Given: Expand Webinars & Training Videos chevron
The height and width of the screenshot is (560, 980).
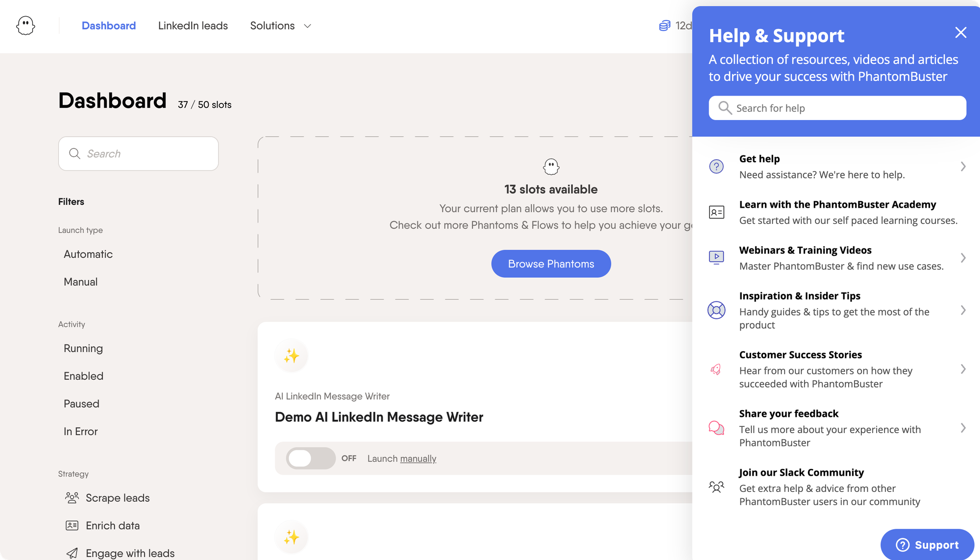Looking at the screenshot, I should tap(963, 258).
